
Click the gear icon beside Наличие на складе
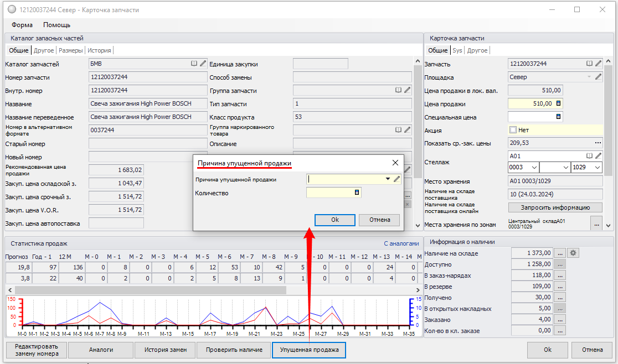[x=573, y=253]
